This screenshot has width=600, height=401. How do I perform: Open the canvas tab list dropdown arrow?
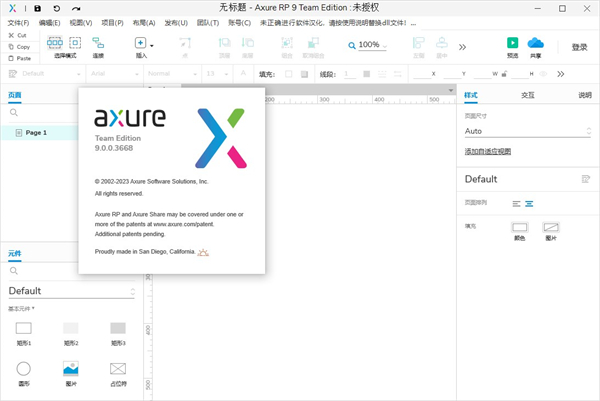pyautogui.click(x=451, y=90)
